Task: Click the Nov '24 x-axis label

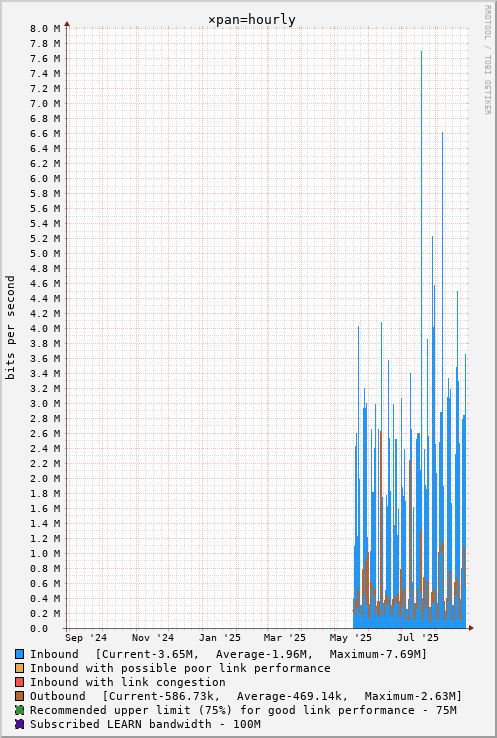Action: 152,638
